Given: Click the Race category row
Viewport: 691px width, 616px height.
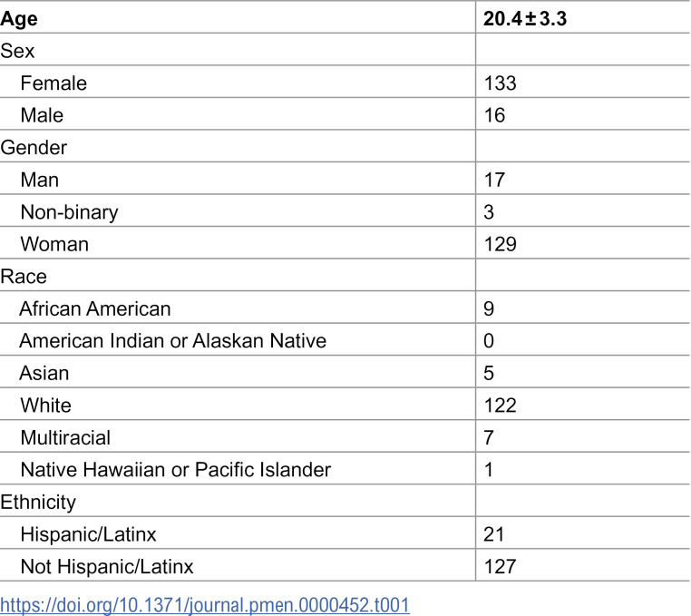Looking at the screenshot, I should (345, 277).
